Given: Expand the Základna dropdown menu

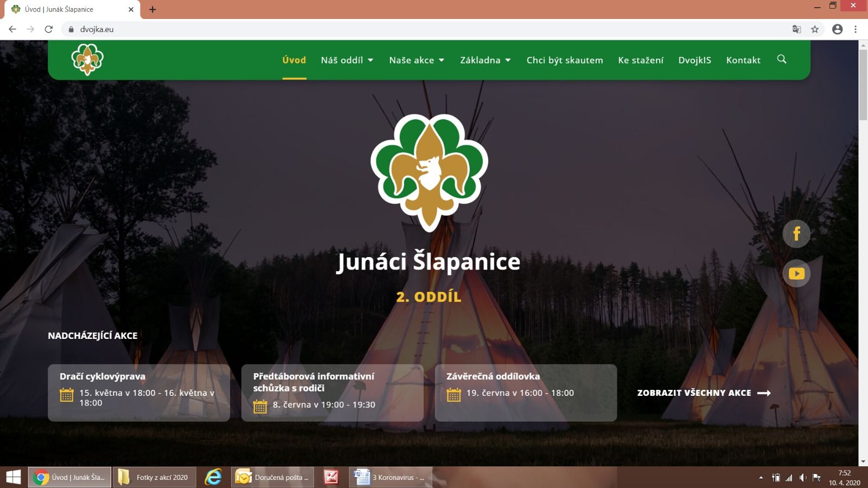Looking at the screenshot, I should pos(485,60).
